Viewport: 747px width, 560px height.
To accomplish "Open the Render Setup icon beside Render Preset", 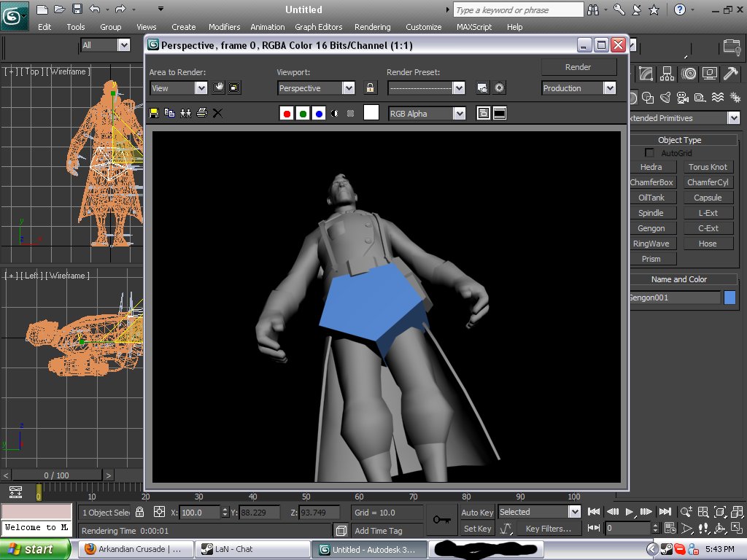I will [x=482, y=88].
